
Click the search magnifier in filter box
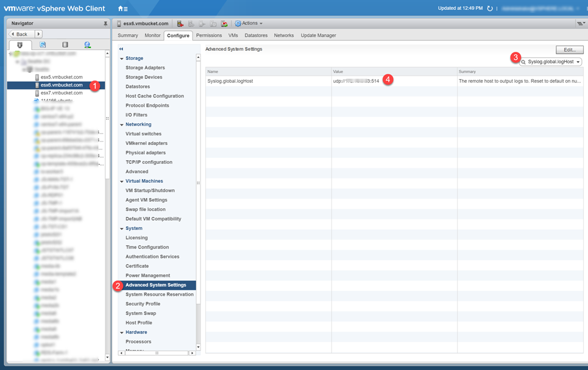[x=523, y=62]
